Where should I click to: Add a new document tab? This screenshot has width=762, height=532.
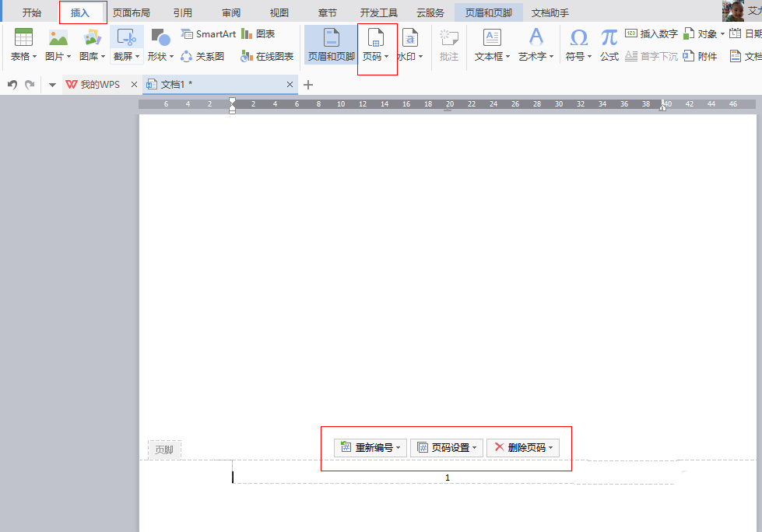pos(308,85)
